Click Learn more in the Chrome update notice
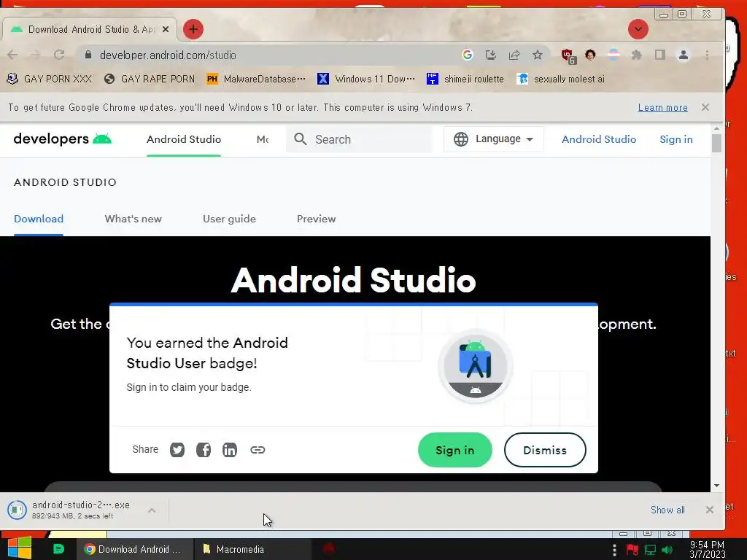The height and width of the screenshot is (560, 747). pyautogui.click(x=662, y=108)
